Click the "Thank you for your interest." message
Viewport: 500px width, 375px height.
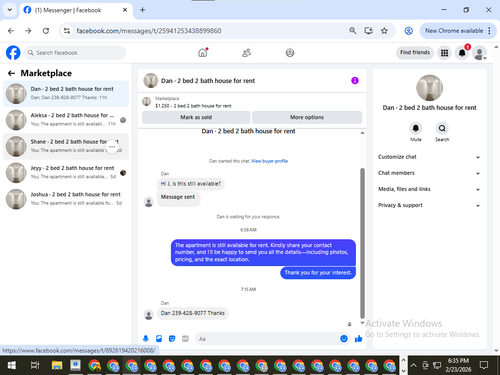click(x=318, y=273)
